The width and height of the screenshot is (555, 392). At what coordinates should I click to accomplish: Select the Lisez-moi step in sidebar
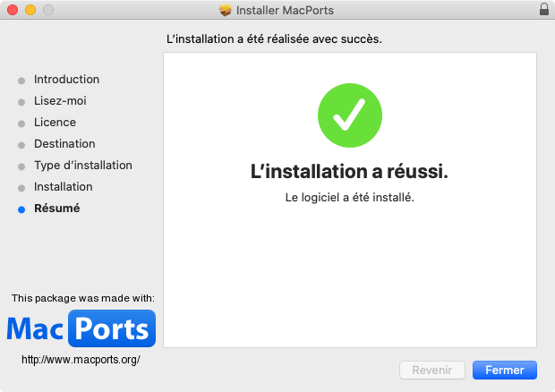click(x=60, y=101)
